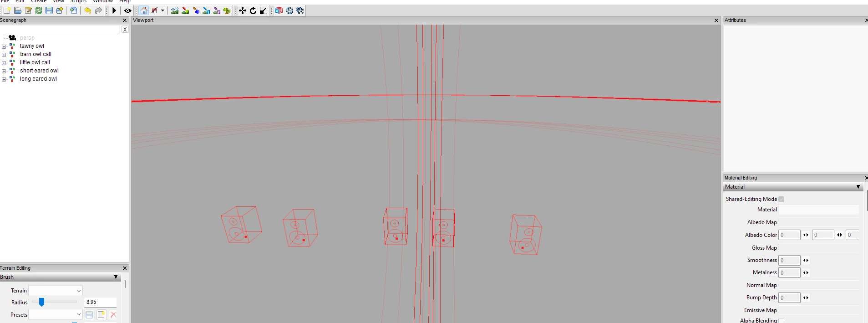Click the home view icon in toolbar
868x323 pixels.
pyautogui.click(x=144, y=10)
